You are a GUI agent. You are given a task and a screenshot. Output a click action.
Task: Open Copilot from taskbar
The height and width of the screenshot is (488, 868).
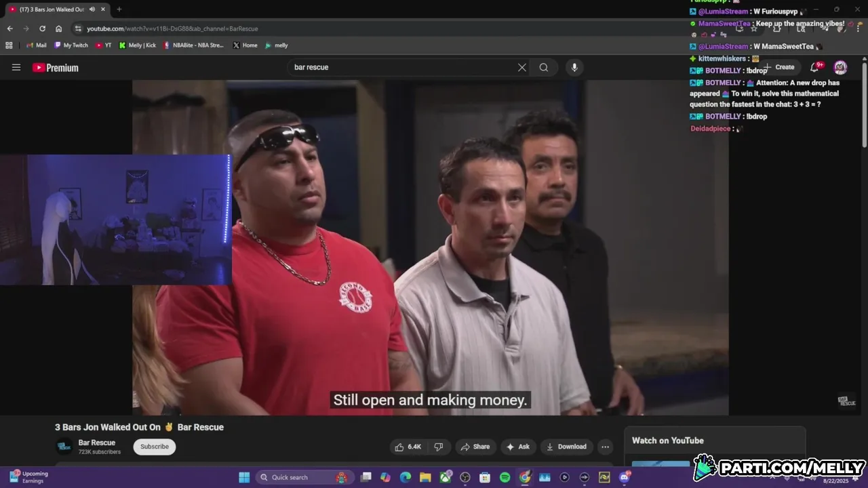click(x=386, y=477)
